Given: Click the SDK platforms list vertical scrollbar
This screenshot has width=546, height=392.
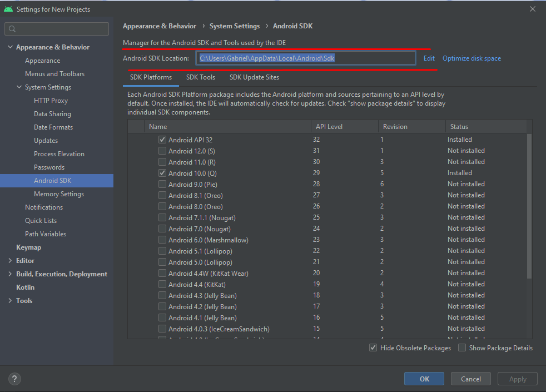Looking at the screenshot, I should (529, 206).
